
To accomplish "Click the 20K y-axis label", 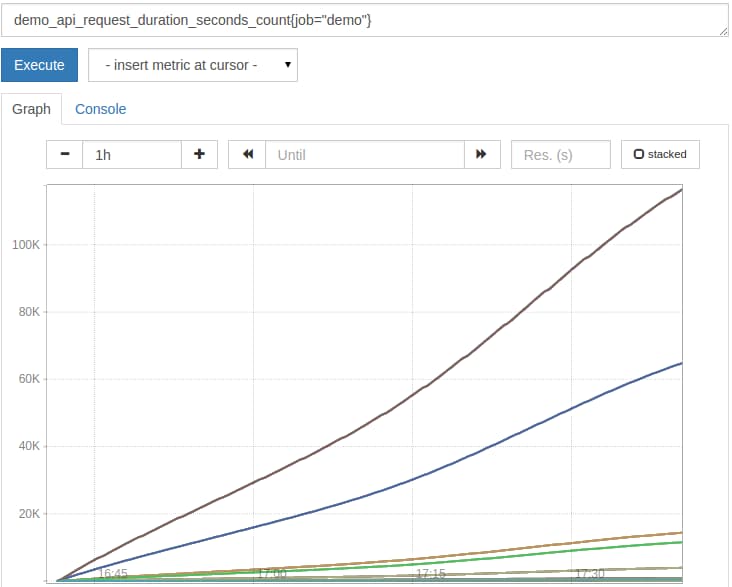I will [29, 514].
